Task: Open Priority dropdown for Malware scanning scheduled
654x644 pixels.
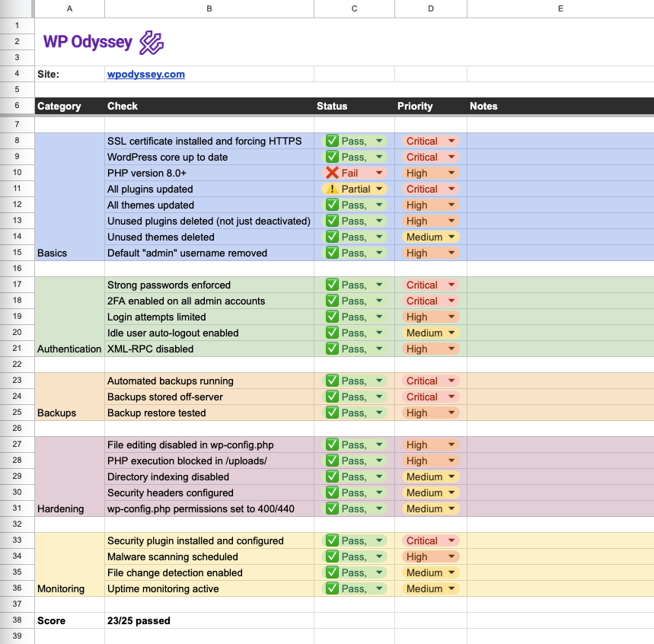Action: click(x=451, y=556)
